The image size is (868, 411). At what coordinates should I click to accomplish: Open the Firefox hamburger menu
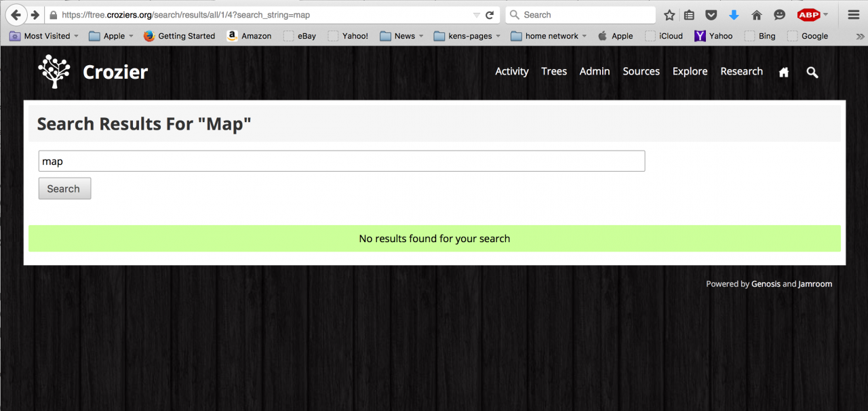tap(854, 15)
